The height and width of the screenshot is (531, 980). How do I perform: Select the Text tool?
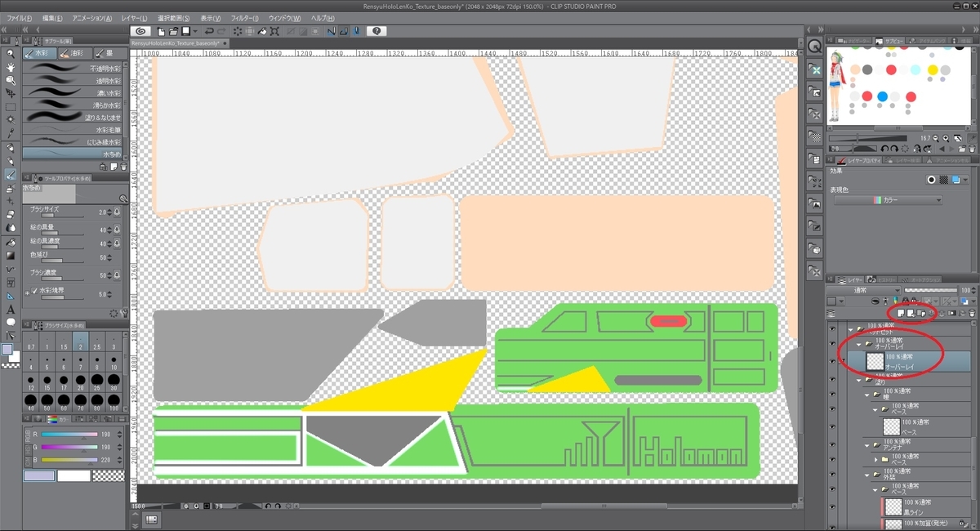pos(11,309)
